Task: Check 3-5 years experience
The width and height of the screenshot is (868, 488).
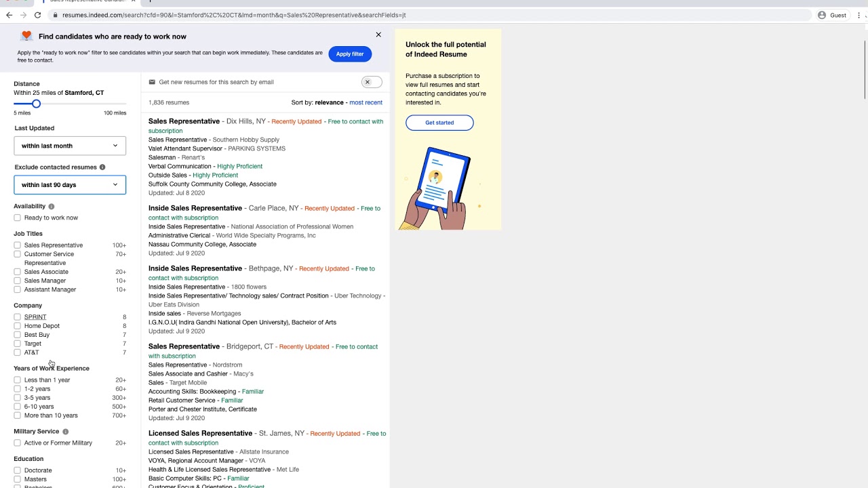Action: [17, 398]
